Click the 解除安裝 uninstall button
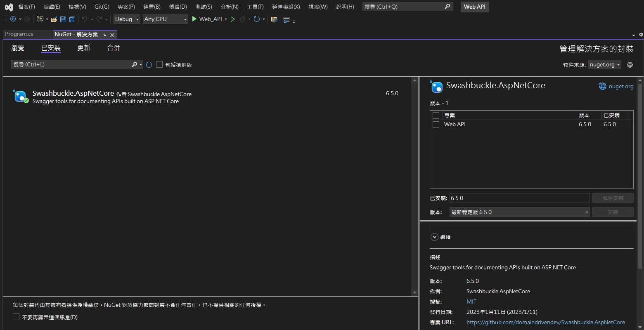 tap(613, 198)
